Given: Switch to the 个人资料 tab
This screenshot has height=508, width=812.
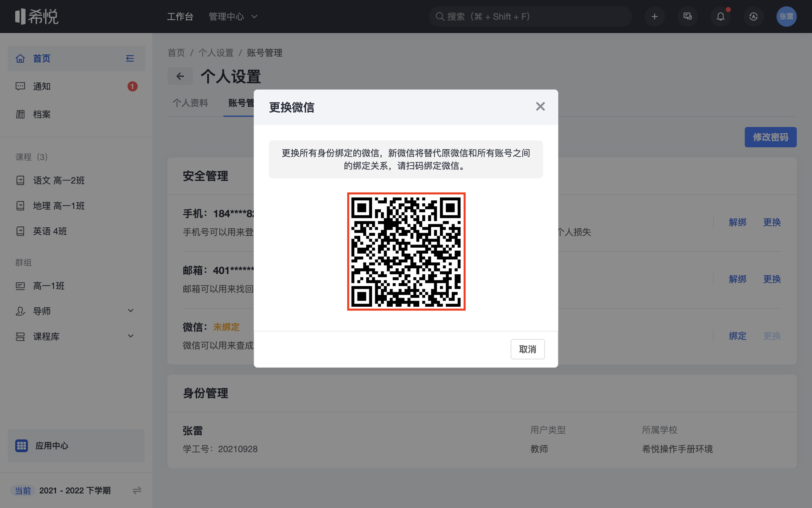Looking at the screenshot, I should point(190,103).
